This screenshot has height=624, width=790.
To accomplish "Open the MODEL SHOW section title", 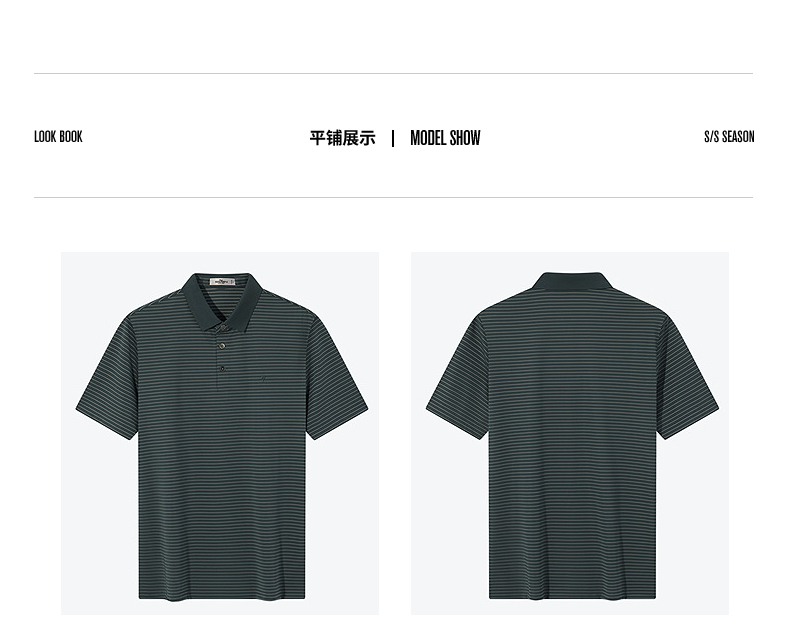I will pyautogui.click(x=445, y=138).
